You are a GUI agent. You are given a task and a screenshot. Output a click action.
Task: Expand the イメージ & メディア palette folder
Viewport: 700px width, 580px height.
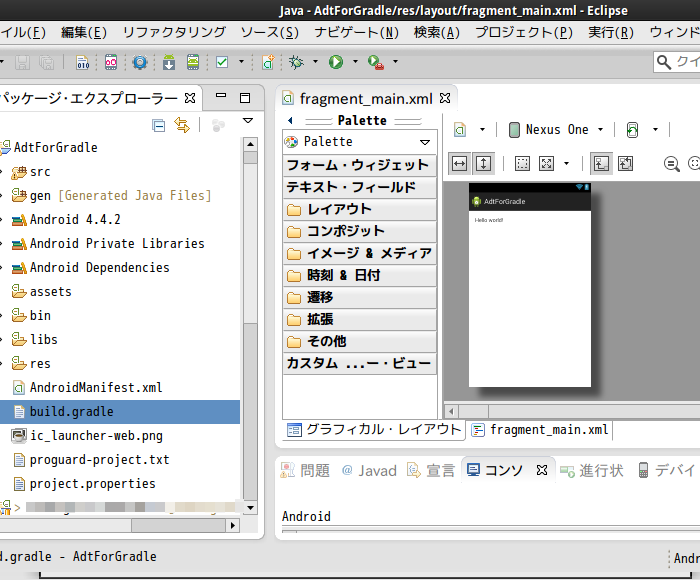(x=359, y=253)
